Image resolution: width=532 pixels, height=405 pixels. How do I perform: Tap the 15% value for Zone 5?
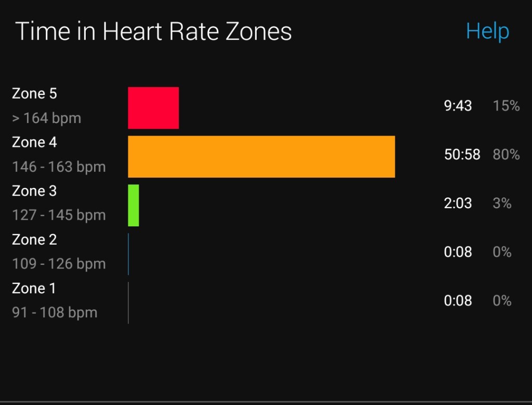point(506,106)
